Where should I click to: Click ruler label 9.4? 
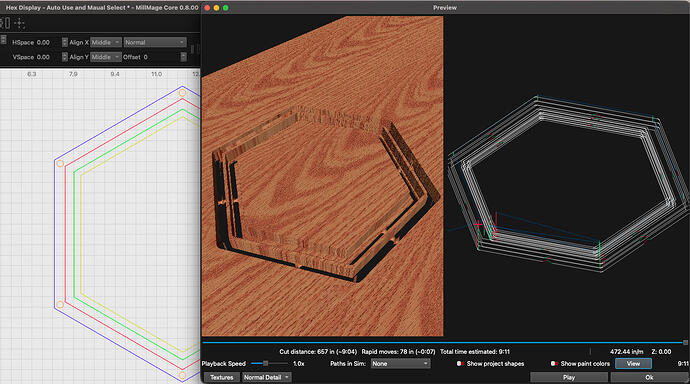(x=115, y=74)
